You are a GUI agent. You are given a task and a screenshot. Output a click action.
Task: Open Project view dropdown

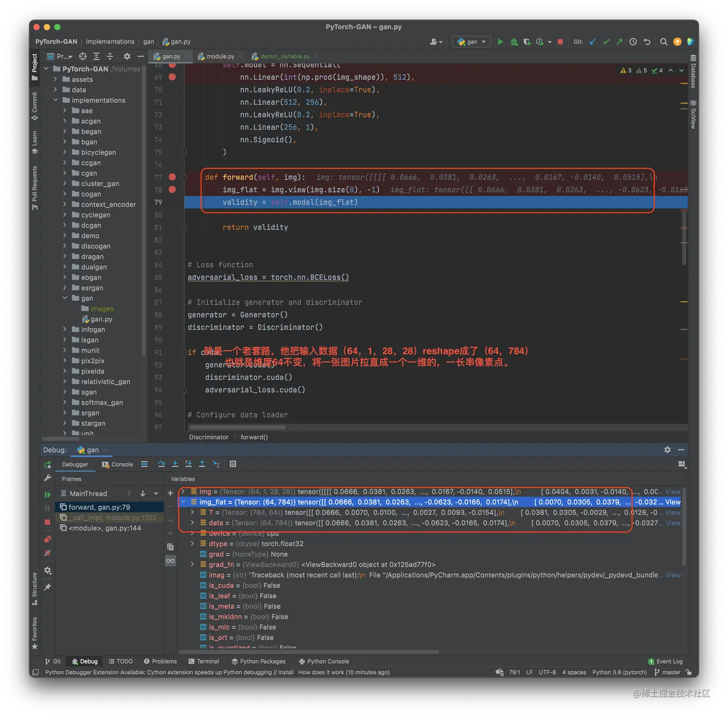(60, 56)
